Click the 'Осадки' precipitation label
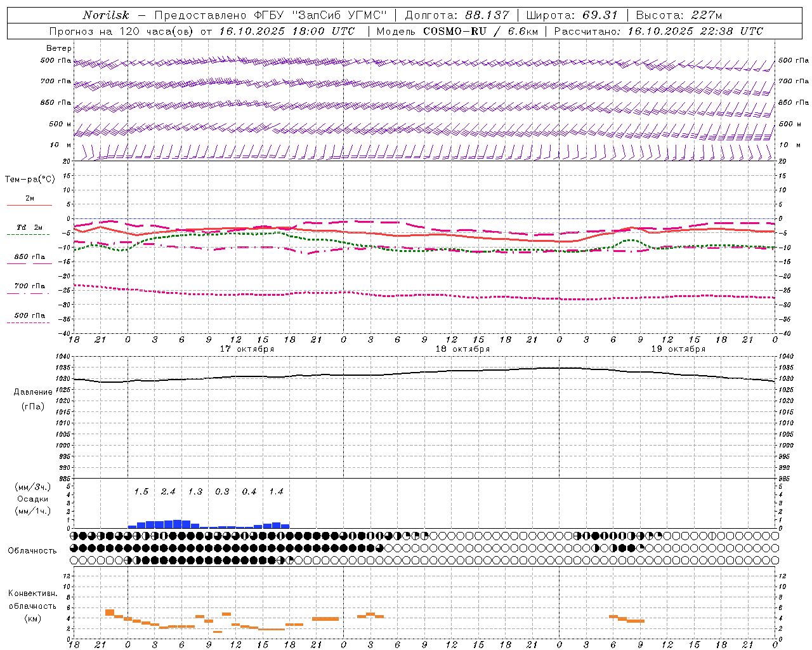812x650 pixels. 33,499
